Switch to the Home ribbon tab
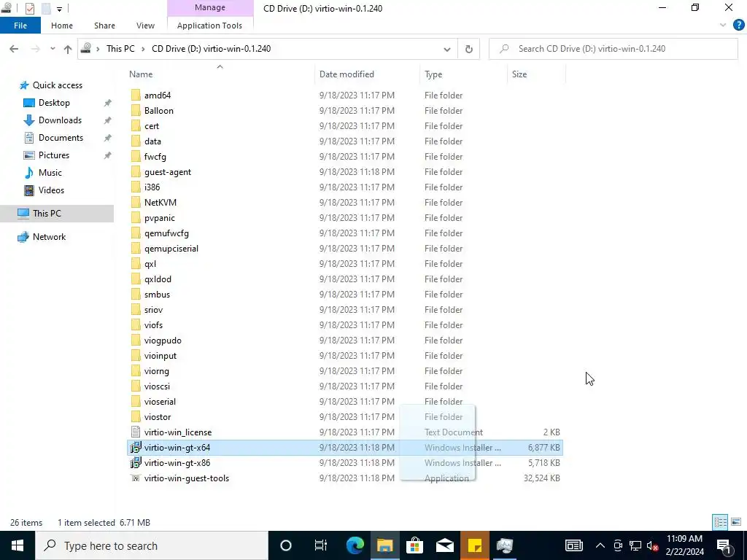The width and height of the screenshot is (747, 560). tap(62, 26)
